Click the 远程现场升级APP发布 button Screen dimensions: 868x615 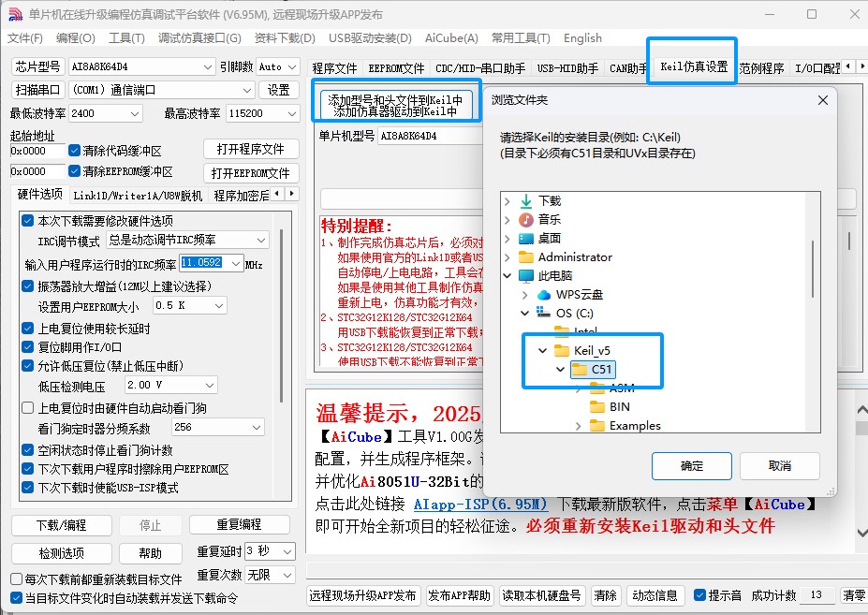click(x=363, y=595)
